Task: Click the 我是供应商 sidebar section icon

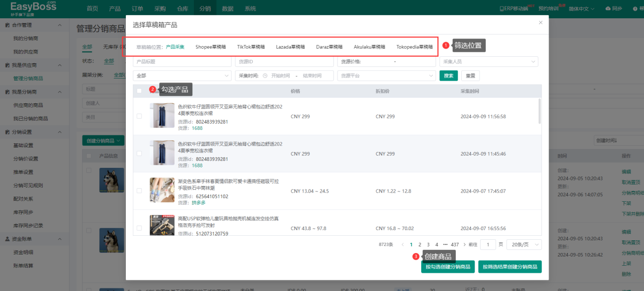Action: click(7, 65)
